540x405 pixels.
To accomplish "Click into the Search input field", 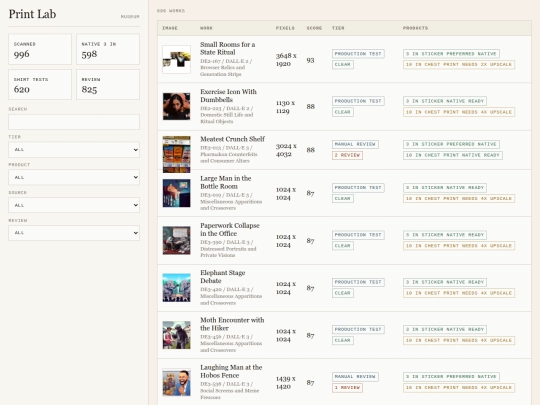I will tap(74, 122).
